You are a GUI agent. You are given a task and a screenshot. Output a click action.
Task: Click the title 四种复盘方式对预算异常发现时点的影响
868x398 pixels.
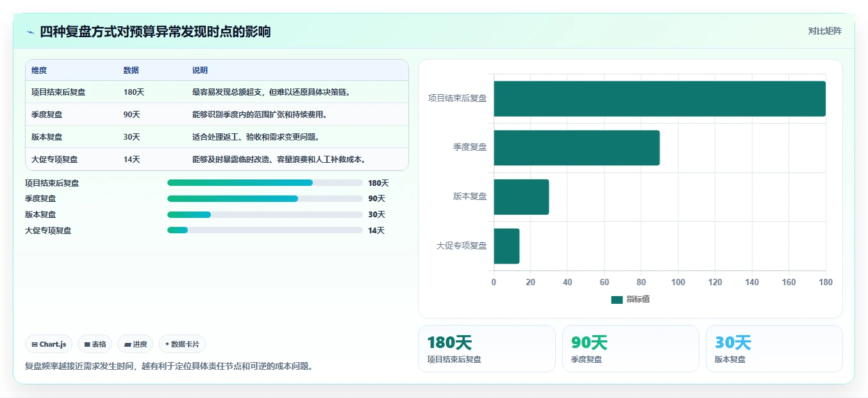coord(155,32)
